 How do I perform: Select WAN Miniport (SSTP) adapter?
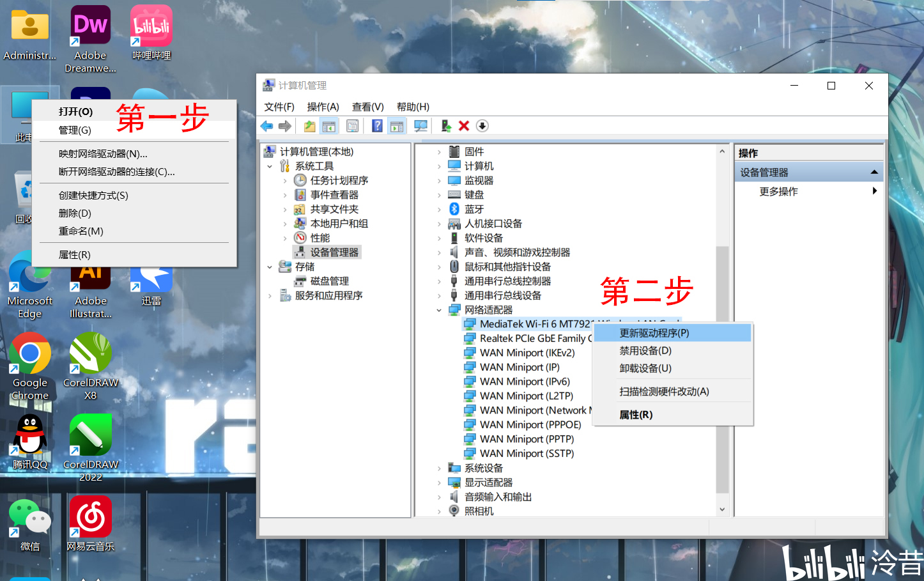tap(527, 453)
